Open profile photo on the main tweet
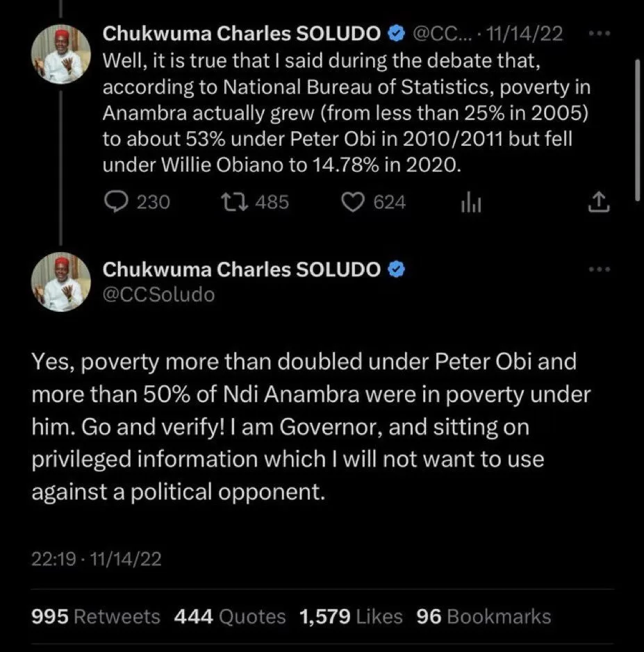Image resolution: width=644 pixels, height=652 pixels. [62, 281]
